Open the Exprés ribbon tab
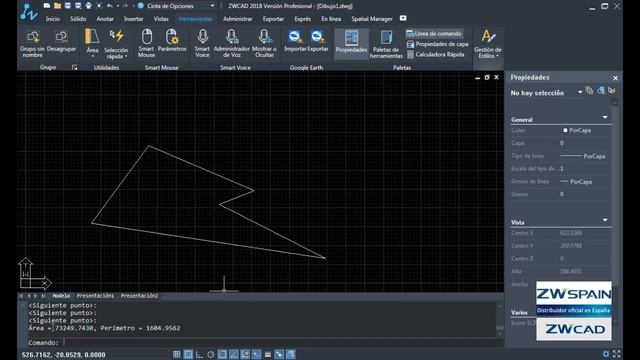The image size is (640, 360). click(302, 19)
